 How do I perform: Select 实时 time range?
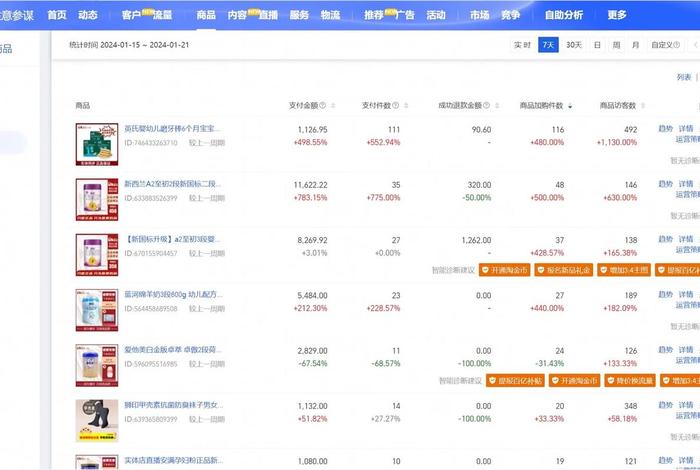click(522, 45)
